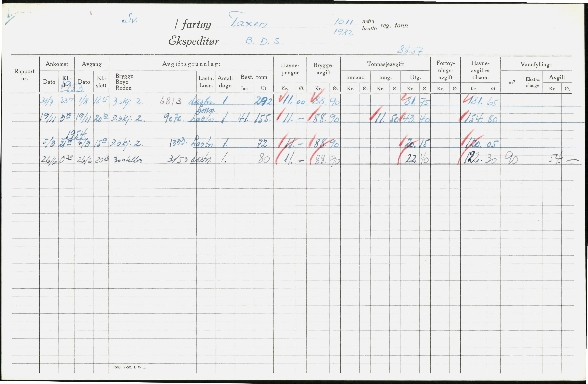Click the netto tonnage value "1011"
Viewport: 588px width, 384px height.
point(344,22)
